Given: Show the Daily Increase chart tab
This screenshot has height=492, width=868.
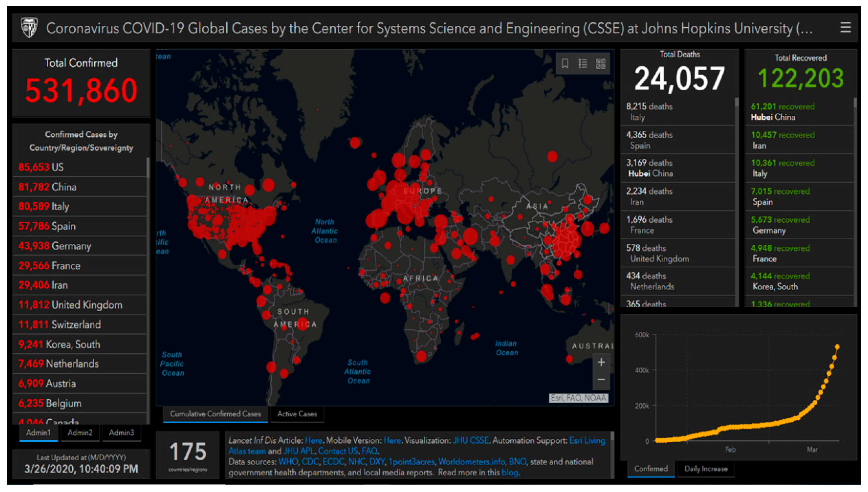Looking at the screenshot, I should (706, 469).
